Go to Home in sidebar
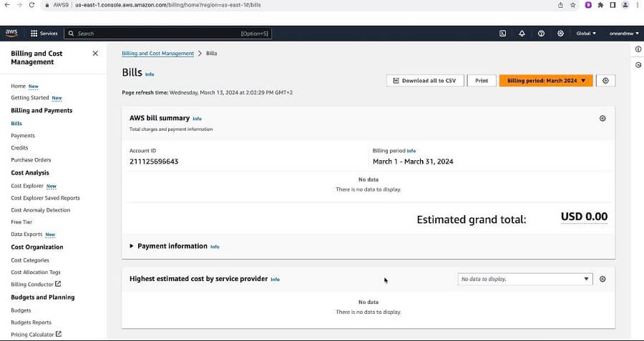The width and height of the screenshot is (644, 341). 18,87
